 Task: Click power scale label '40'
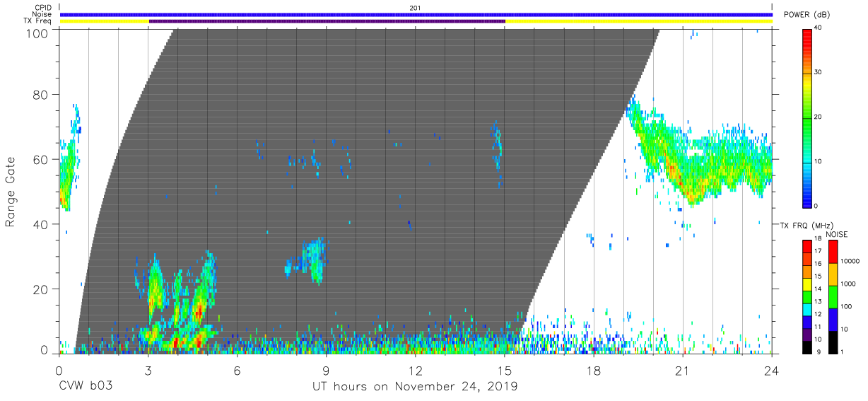(x=818, y=28)
